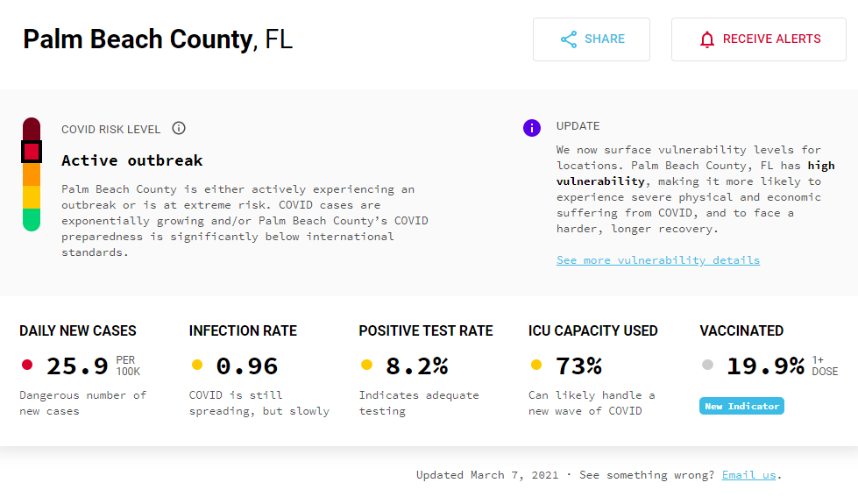858x504 pixels.
Task: Open COVID risk level info icon
Action: 179,129
